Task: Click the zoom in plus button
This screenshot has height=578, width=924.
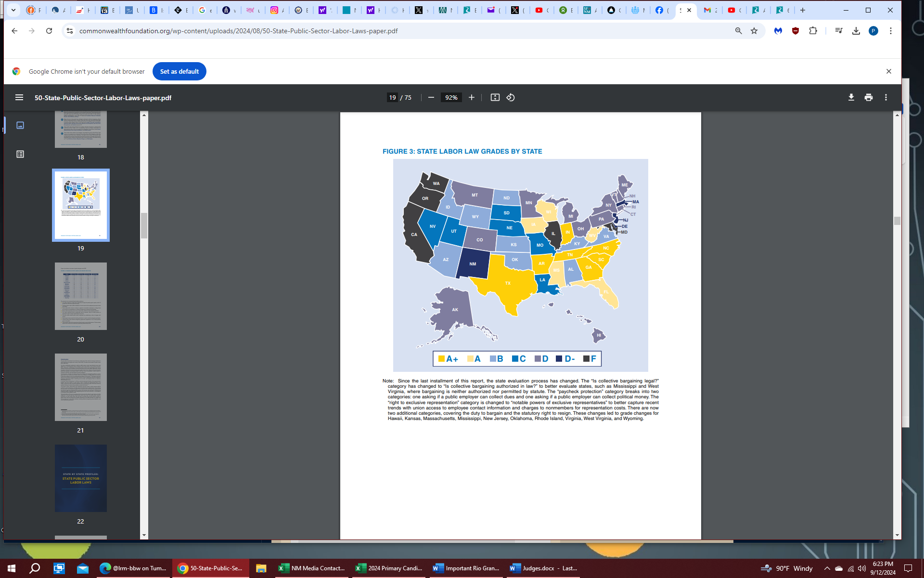Action: click(472, 97)
